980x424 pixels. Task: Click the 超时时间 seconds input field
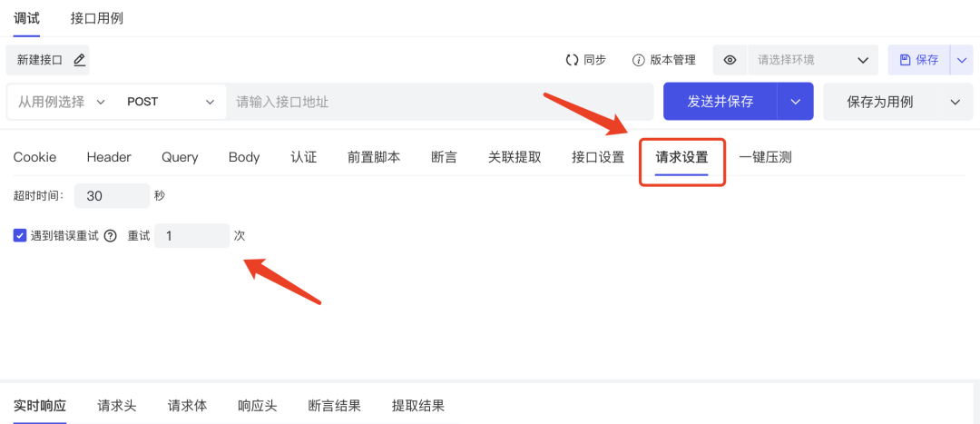point(112,196)
